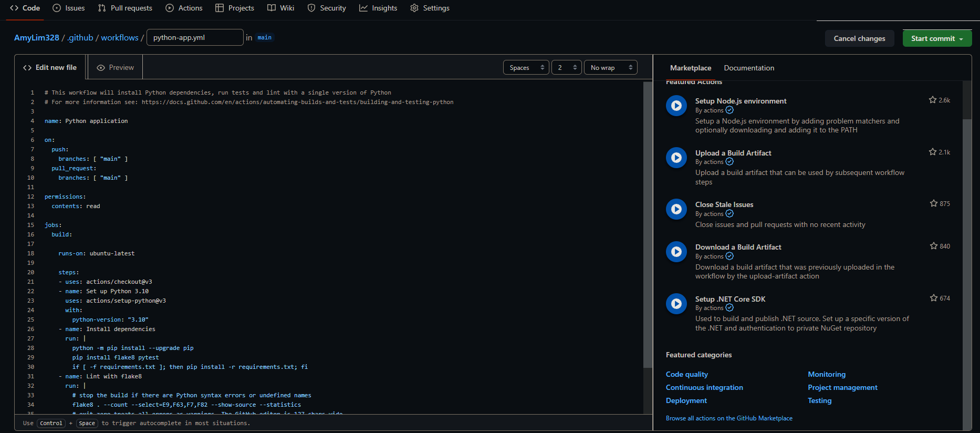Open the Code quality category
Viewport: 980px width, 433px height.
point(687,374)
